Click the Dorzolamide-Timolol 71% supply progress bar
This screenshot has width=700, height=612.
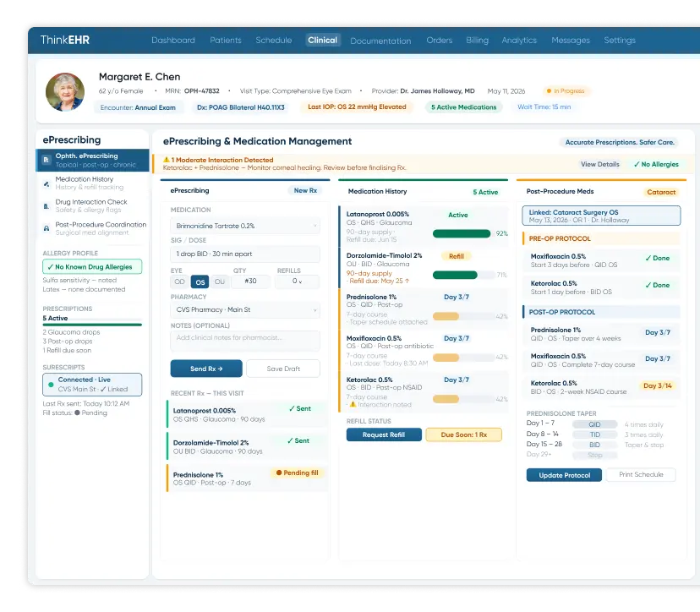pyautogui.click(x=464, y=275)
